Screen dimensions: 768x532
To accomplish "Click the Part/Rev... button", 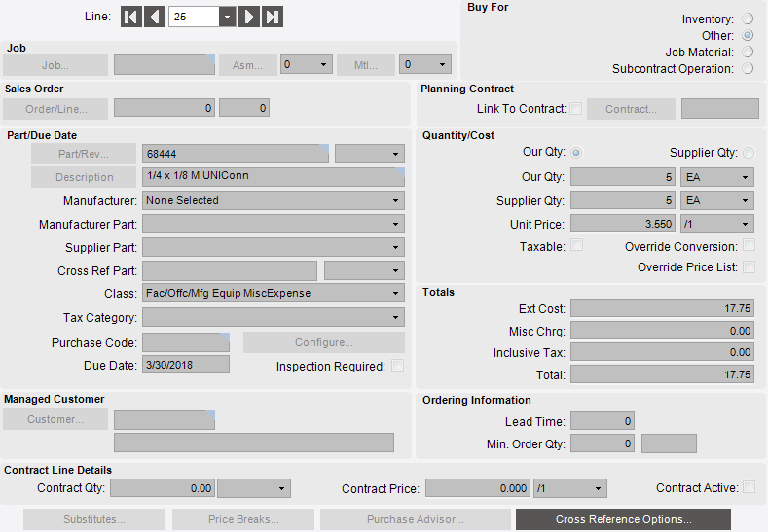I will [x=84, y=154].
